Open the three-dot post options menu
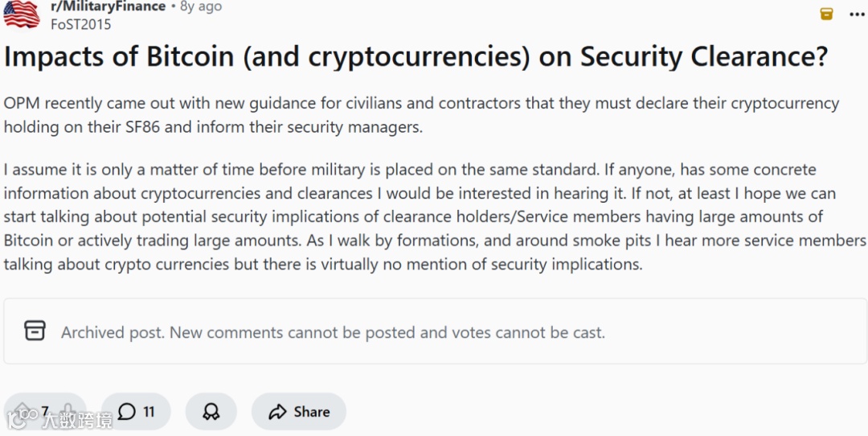Image resolution: width=868 pixels, height=436 pixels. (858, 14)
